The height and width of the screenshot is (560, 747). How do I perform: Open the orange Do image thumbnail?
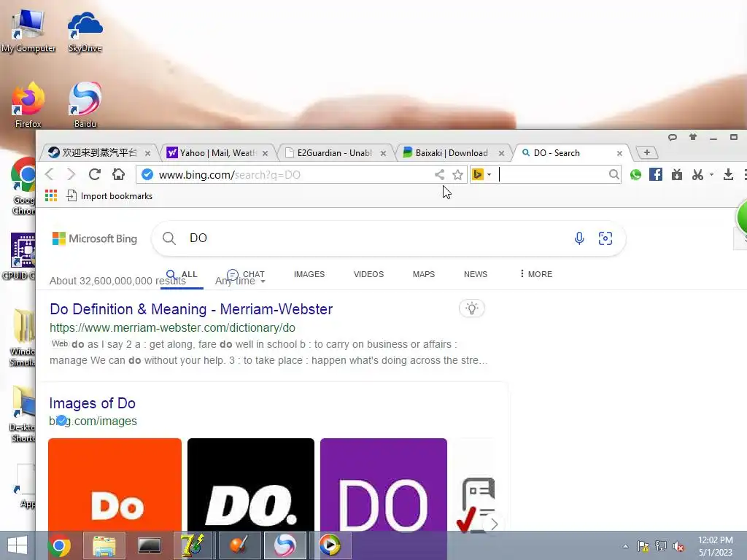click(115, 485)
